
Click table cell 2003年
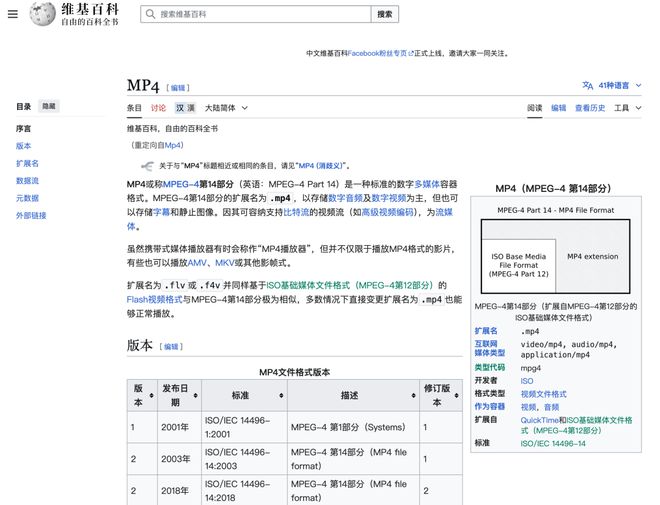[180, 459]
